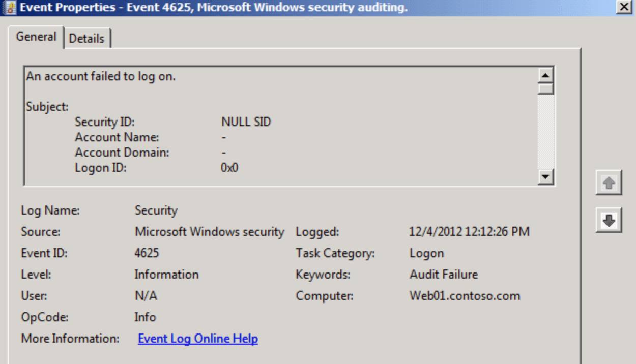Click the Event ID value 4625
The height and width of the screenshot is (364, 636).
147,253
